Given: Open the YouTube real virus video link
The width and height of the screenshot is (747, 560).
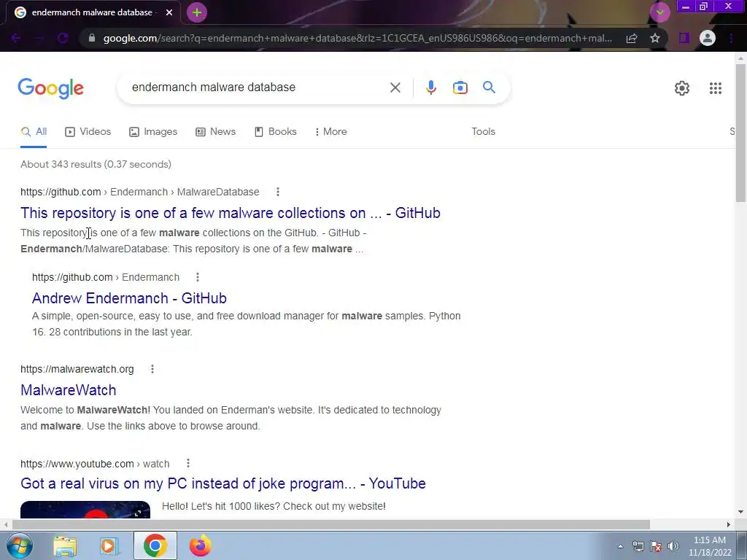Looking at the screenshot, I should [x=223, y=483].
